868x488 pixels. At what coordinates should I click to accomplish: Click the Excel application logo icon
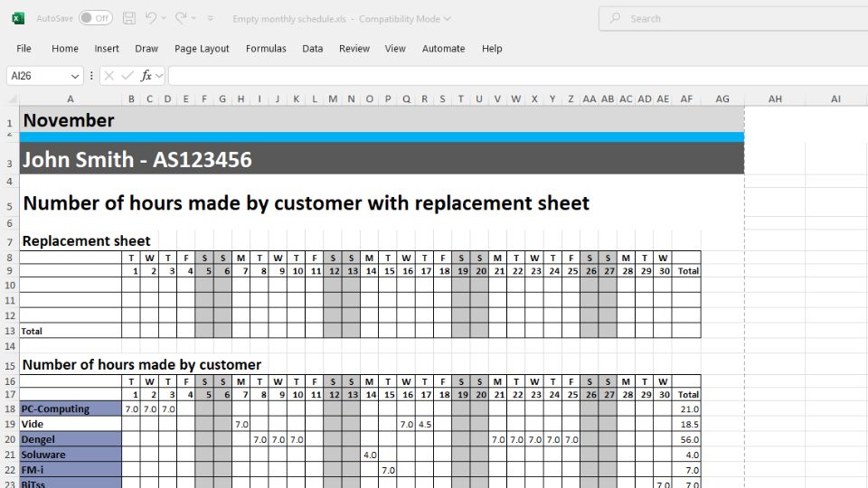(x=18, y=18)
